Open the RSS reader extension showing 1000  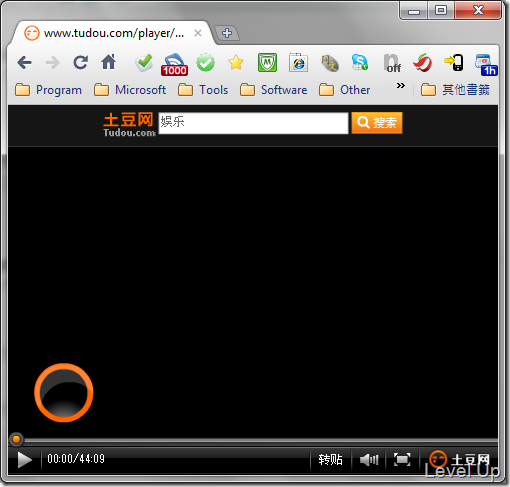pyautogui.click(x=174, y=64)
